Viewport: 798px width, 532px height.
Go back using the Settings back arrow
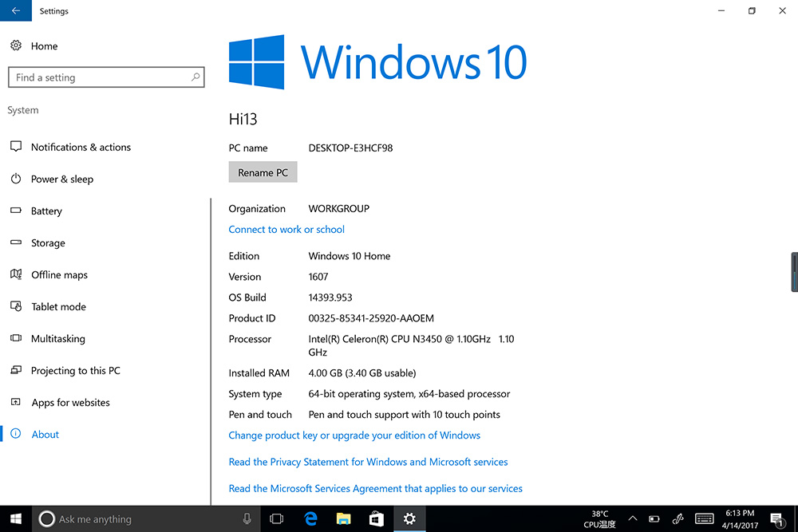coord(16,10)
